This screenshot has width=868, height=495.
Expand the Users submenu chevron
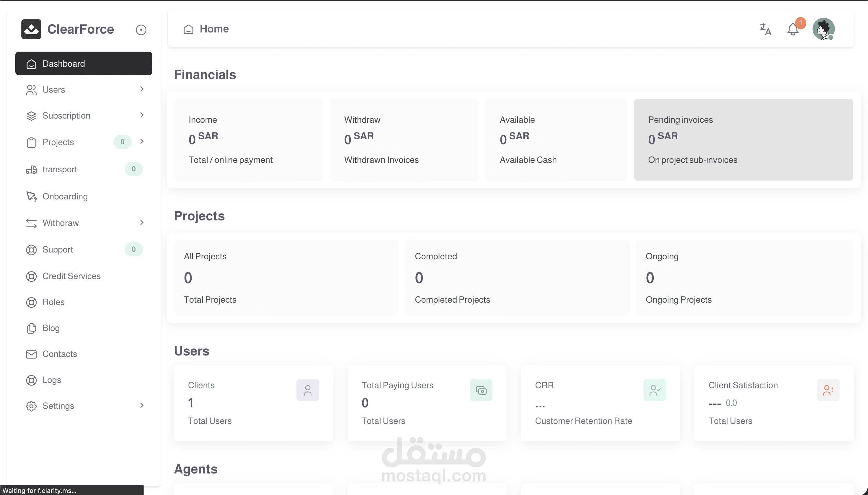click(142, 89)
